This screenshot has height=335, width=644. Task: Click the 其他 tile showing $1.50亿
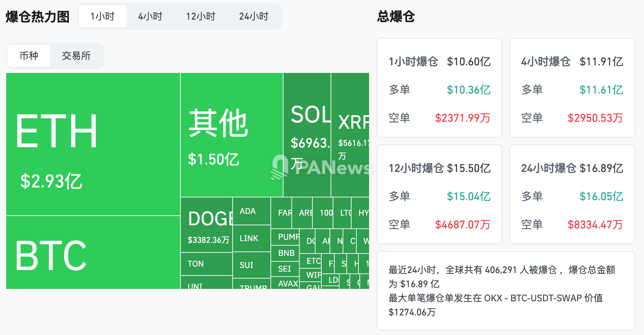(232, 135)
